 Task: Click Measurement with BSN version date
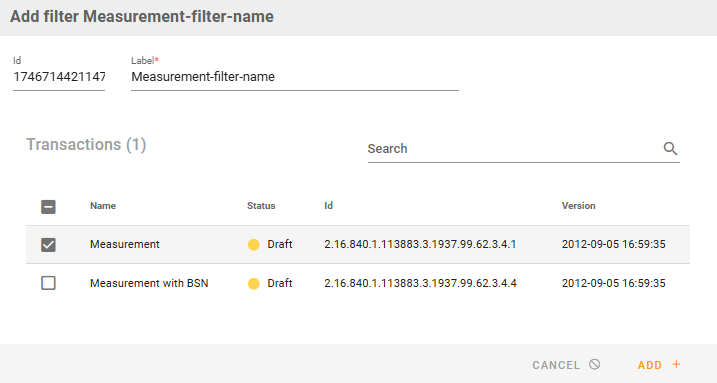[x=613, y=283]
